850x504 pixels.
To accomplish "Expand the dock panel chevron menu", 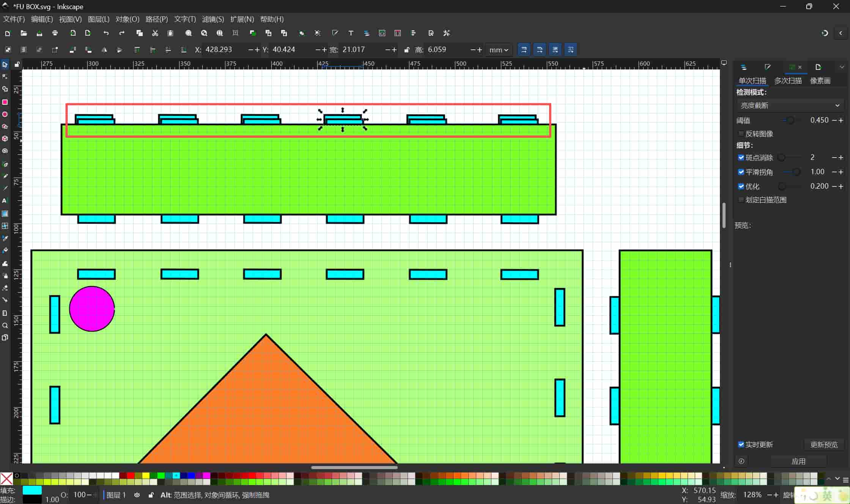I will click(x=842, y=67).
